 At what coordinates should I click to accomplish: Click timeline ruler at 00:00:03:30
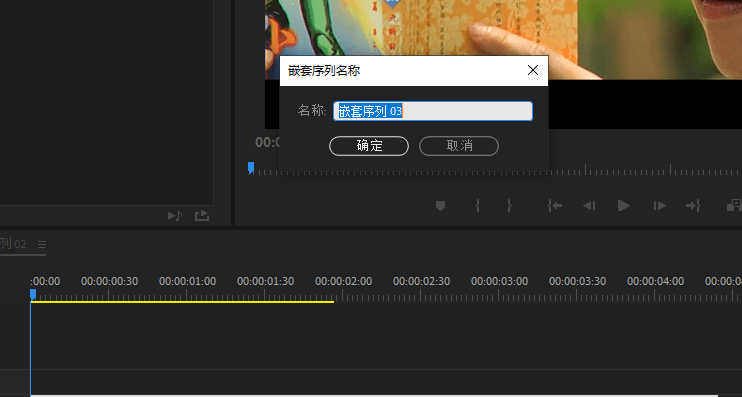coord(577,281)
